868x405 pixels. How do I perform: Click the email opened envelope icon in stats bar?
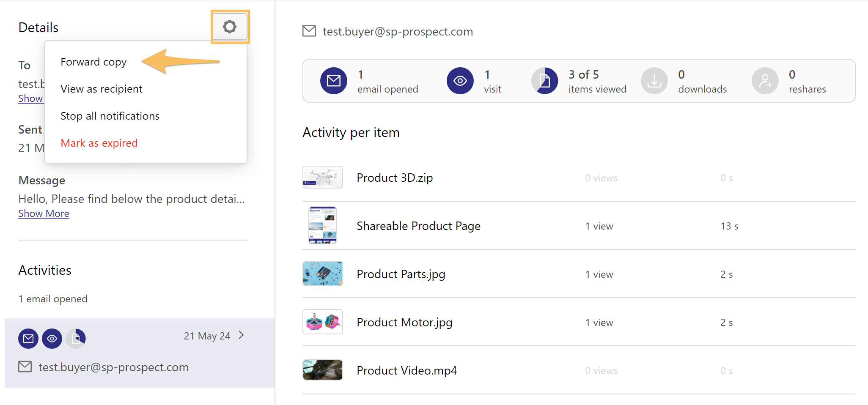333,81
